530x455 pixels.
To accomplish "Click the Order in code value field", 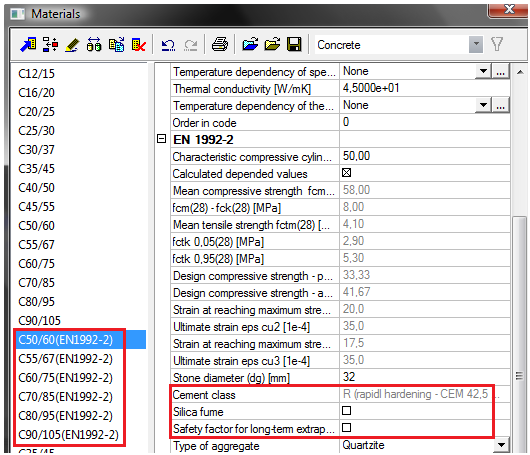I will tap(425, 122).
